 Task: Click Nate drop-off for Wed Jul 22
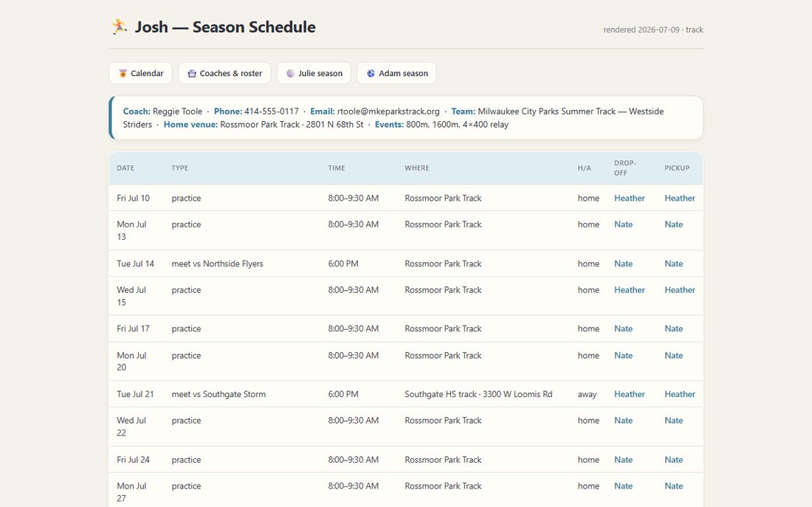tap(623, 421)
